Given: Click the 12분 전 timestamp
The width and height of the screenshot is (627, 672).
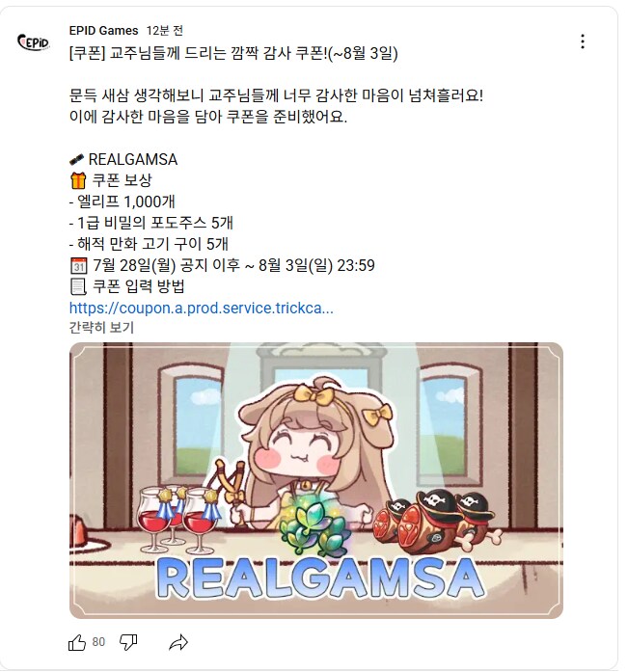Looking at the screenshot, I should click(x=165, y=31).
